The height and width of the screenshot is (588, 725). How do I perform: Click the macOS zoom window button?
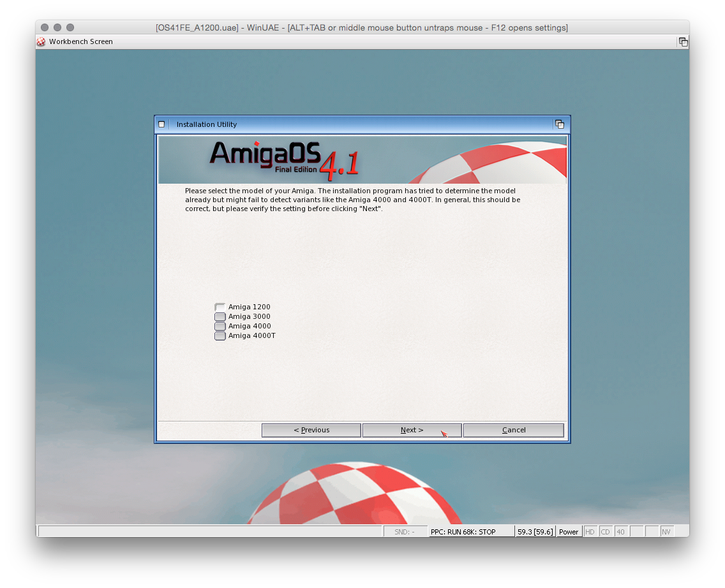70,27
